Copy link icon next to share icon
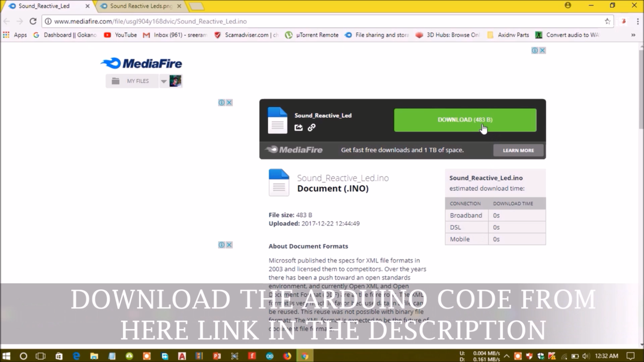Image resolution: width=644 pixels, height=362 pixels. coord(311,128)
